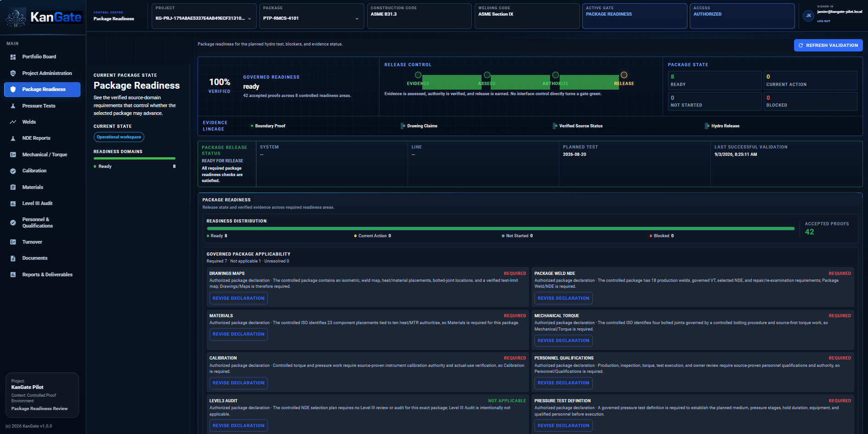Revise declaration for Drawings Maps
This screenshot has height=434, width=868.
pyautogui.click(x=238, y=298)
